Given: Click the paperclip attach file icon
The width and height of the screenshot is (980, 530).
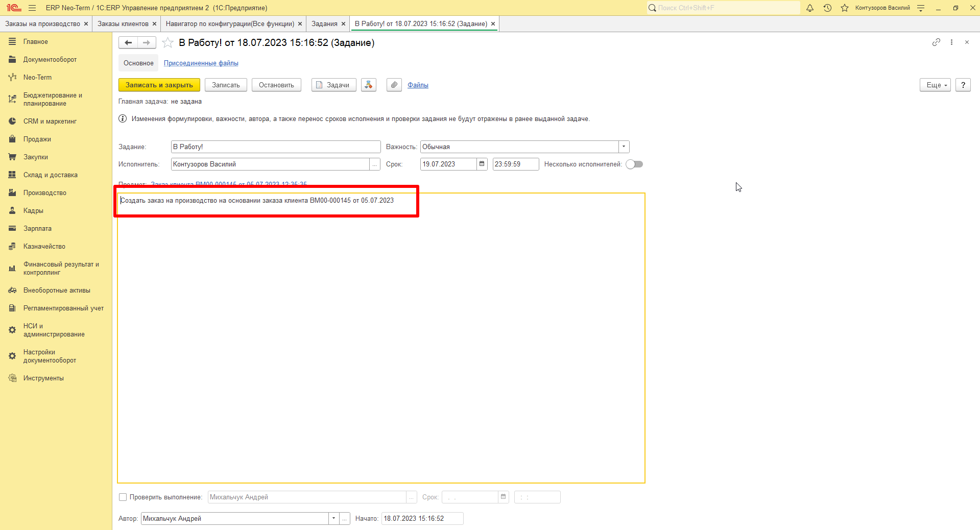Looking at the screenshot, I should point(394,85).
